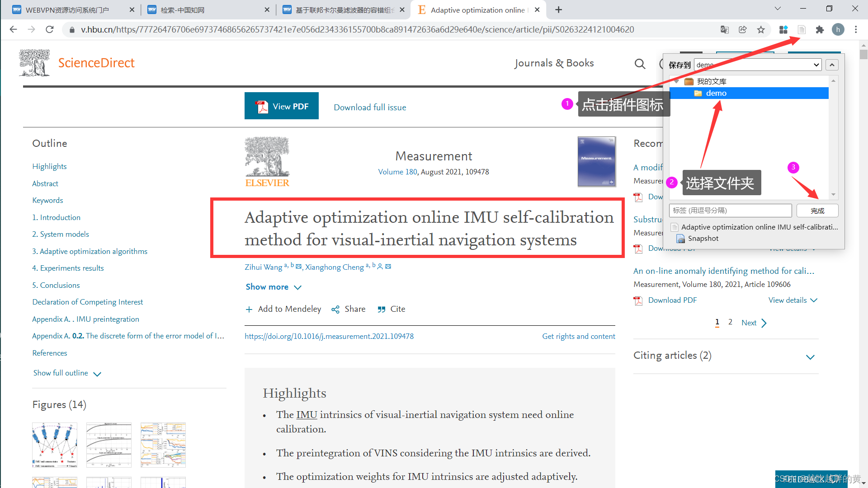Click the translate page icon in the address bar
Screen dimensions: 868x488
(x=725, y=30)
